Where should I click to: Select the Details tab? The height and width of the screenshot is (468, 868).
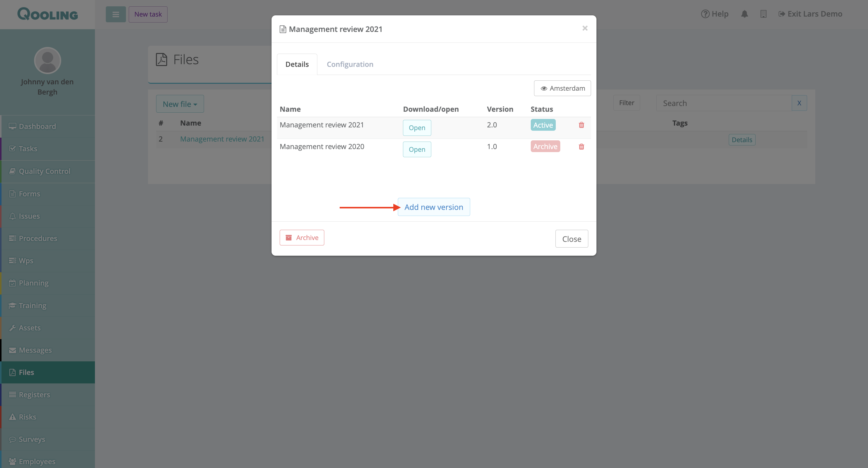tap(297, 64)
